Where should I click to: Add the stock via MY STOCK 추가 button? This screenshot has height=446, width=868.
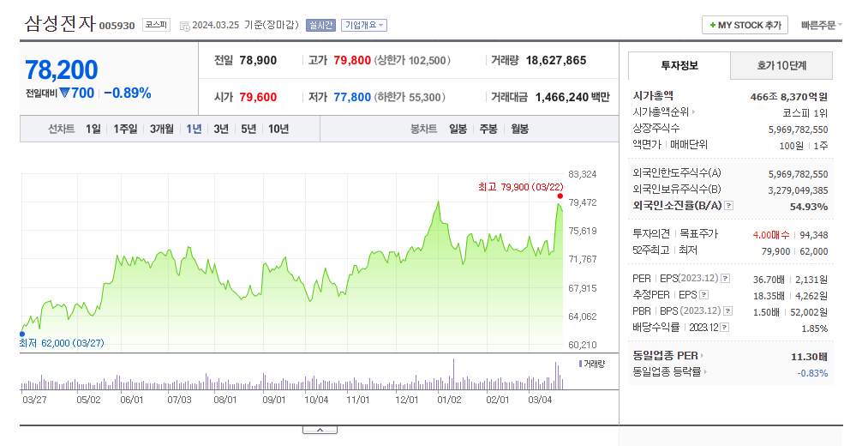pyautogui.click(x=745, y=25)
